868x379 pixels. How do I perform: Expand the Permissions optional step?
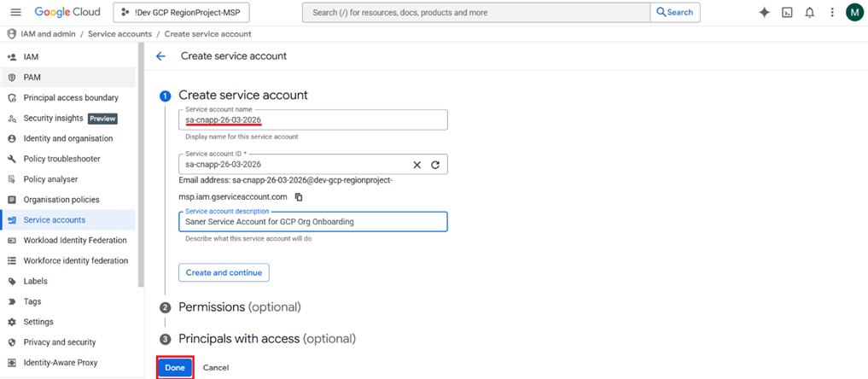[x=239, y=306]
